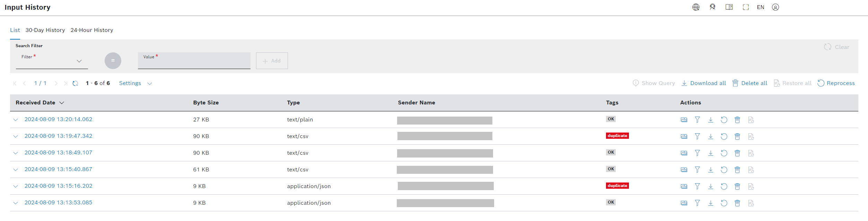Switch to the 30-Day History tab
The width and height of the screenshot is (868, 221).
(45, 30)
